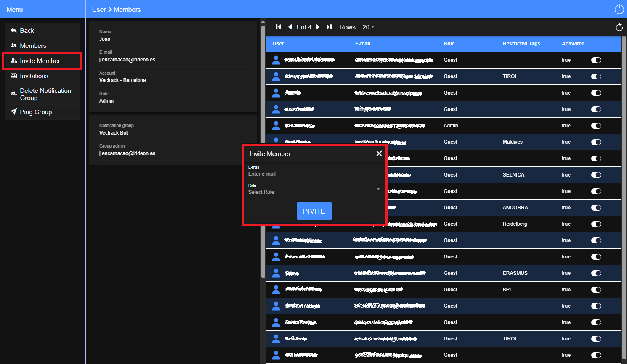Image resolution: width=627 pixels, height=364 pixels.
Task: Go to the previous page
Action: 290,27
